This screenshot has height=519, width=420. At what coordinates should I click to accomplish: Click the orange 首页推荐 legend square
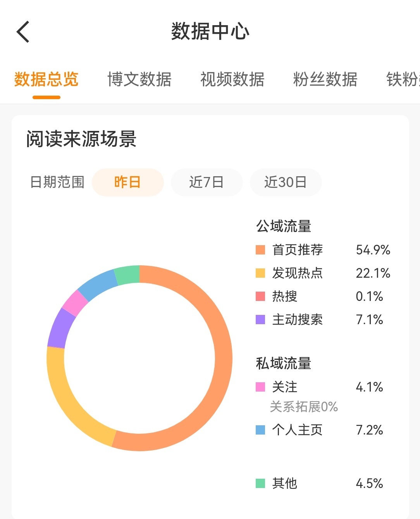pos(260,250)
